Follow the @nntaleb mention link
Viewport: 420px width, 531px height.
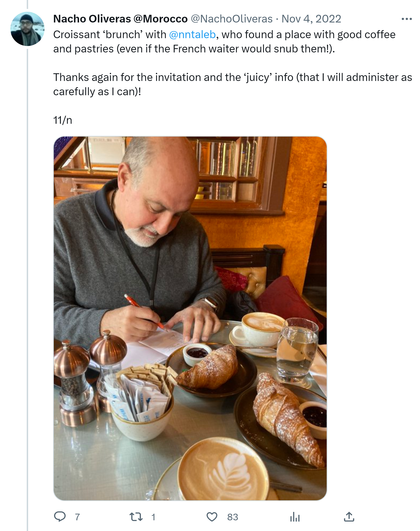[192, 35]
